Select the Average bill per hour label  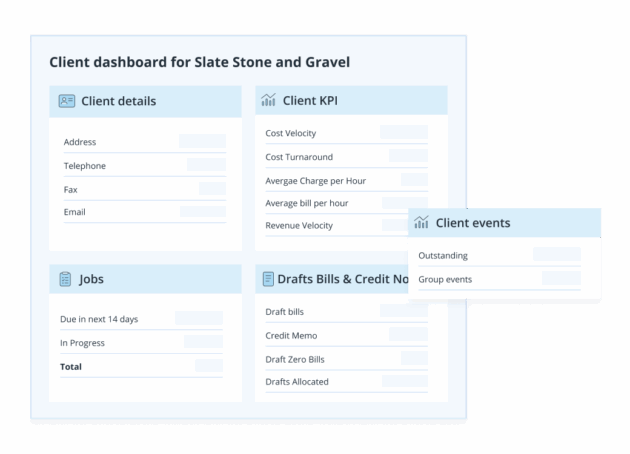[x=307, y=203]
